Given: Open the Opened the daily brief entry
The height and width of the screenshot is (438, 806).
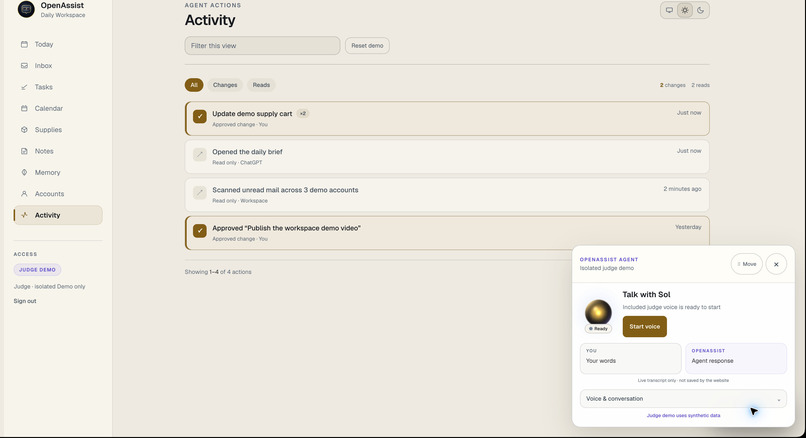Looking at the screenshot, I should click(447, 157).
